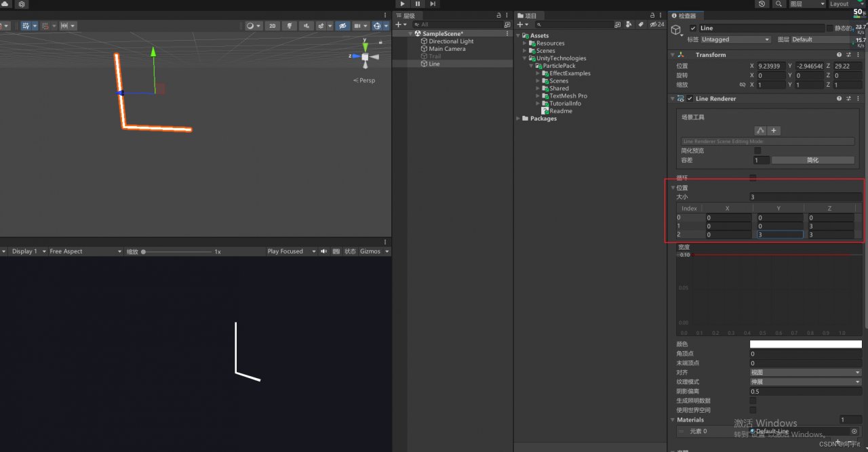
Task: Click the 简化 simplify button
Action: point(812,161)
